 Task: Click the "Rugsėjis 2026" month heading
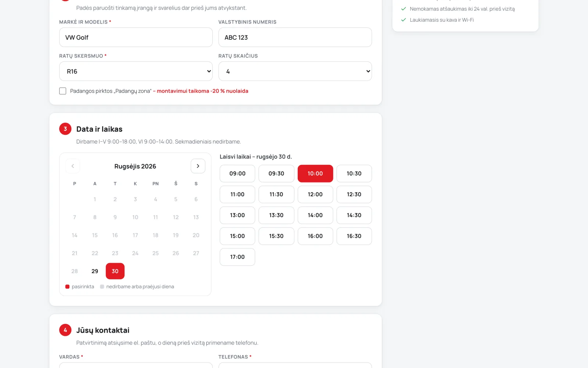(135, 166)
